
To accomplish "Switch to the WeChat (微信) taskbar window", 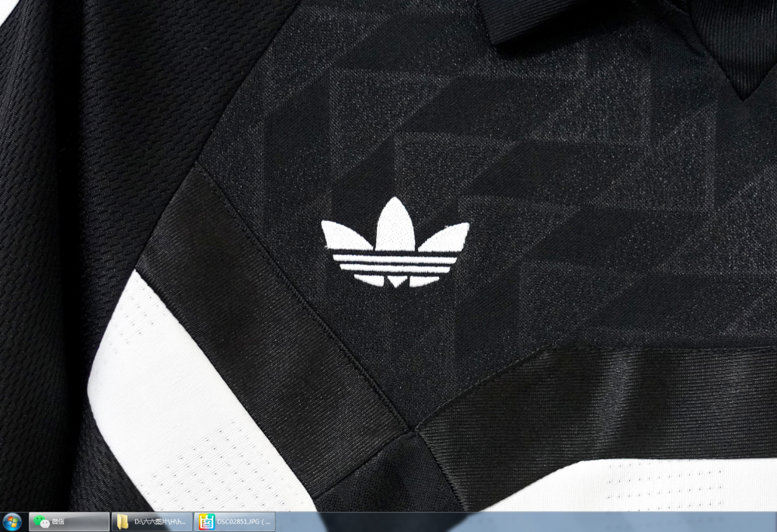I will 69,522.
